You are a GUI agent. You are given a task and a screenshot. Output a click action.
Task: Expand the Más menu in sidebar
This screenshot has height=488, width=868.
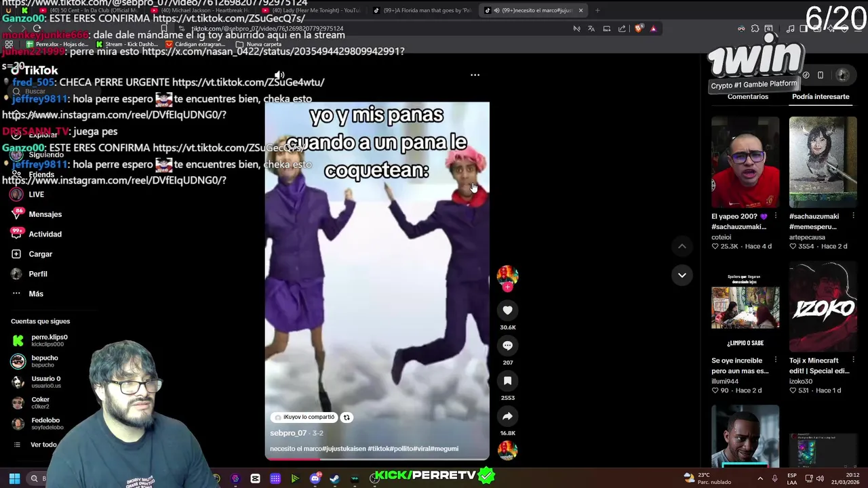27,293
